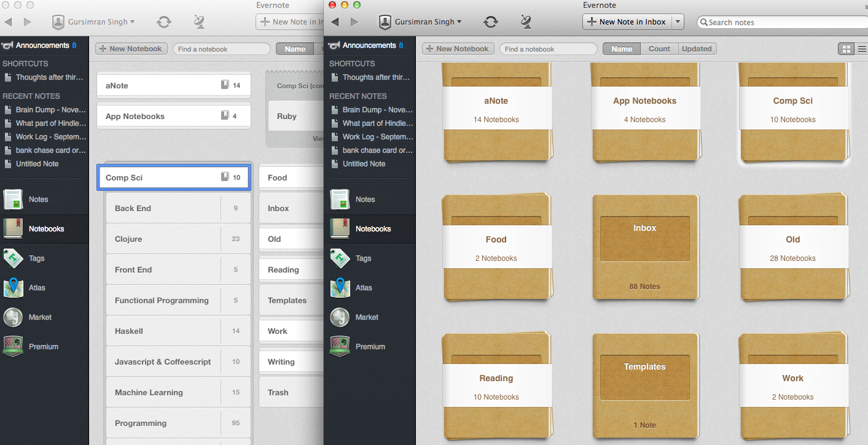
Task: Click the activity satellite icon in front window
Action: [x=526, y=22]
